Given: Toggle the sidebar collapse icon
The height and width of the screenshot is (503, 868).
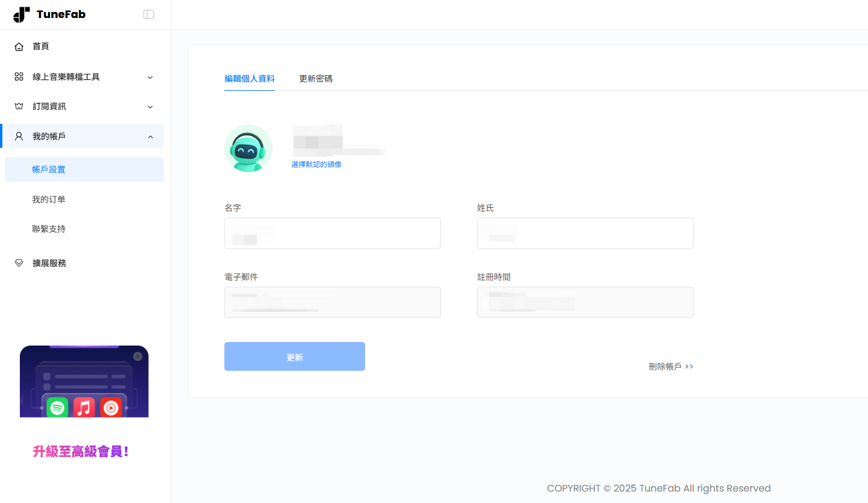Looking at the screenshot, I should pyautogui.click(x=149, y=14).
